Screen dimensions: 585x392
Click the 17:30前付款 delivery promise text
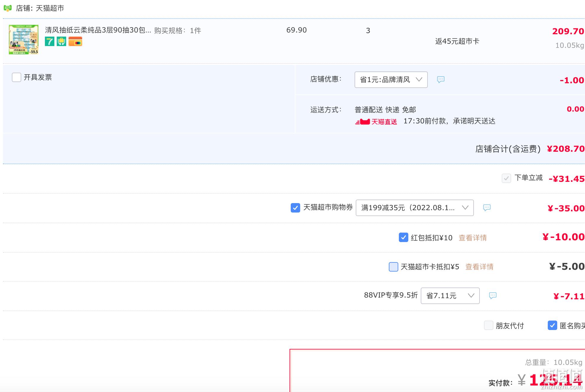point(449,121)
